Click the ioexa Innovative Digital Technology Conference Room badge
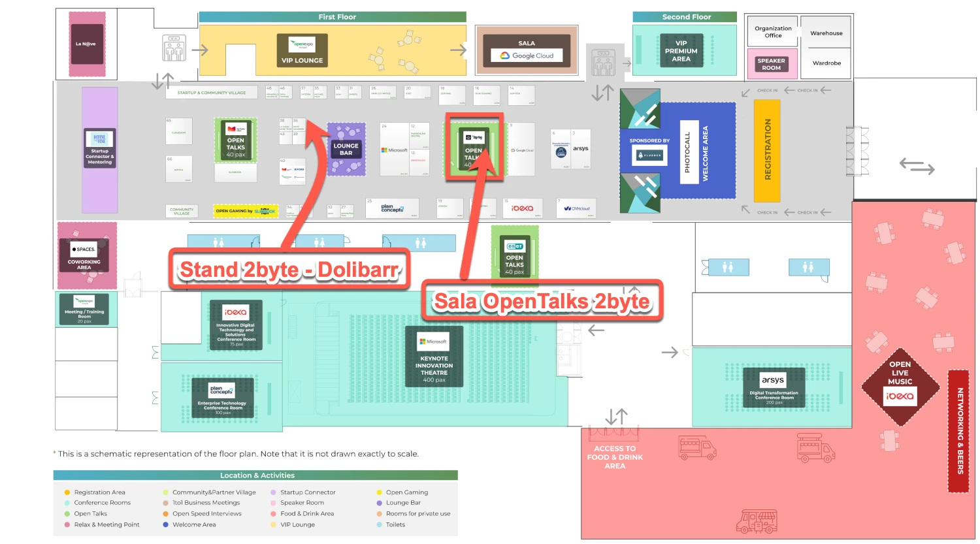The width and height of the screenshot is (980, 544). [235, 325]
